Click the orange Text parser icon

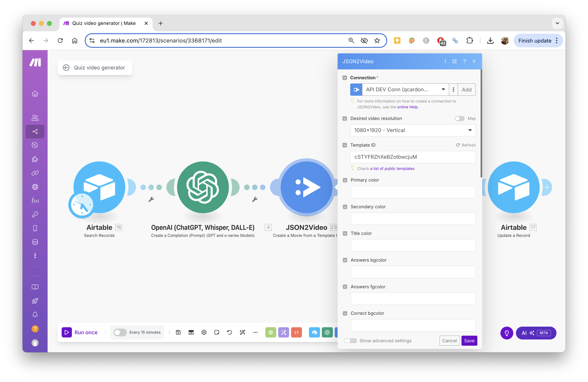(x=296, y=332)
